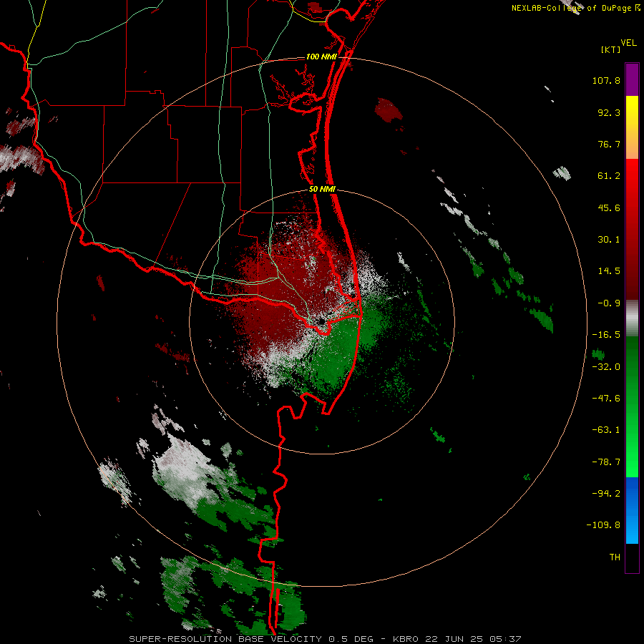644x644 pixels.
Task: Click the 50 NMI range ring label
Action: 322,190
